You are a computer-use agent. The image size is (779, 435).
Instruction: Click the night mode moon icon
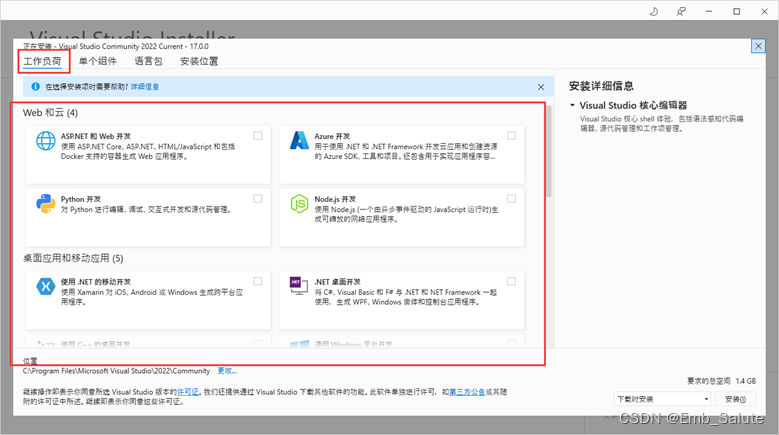click(654, 11)
